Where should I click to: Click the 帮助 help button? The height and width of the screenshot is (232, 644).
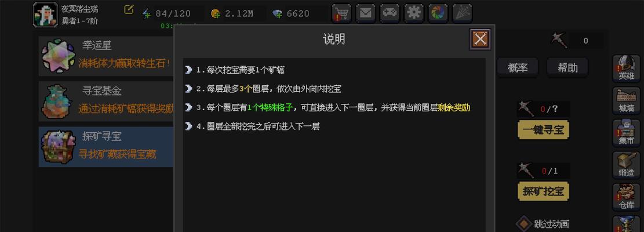pyautogui.click(x=567, y=68)
